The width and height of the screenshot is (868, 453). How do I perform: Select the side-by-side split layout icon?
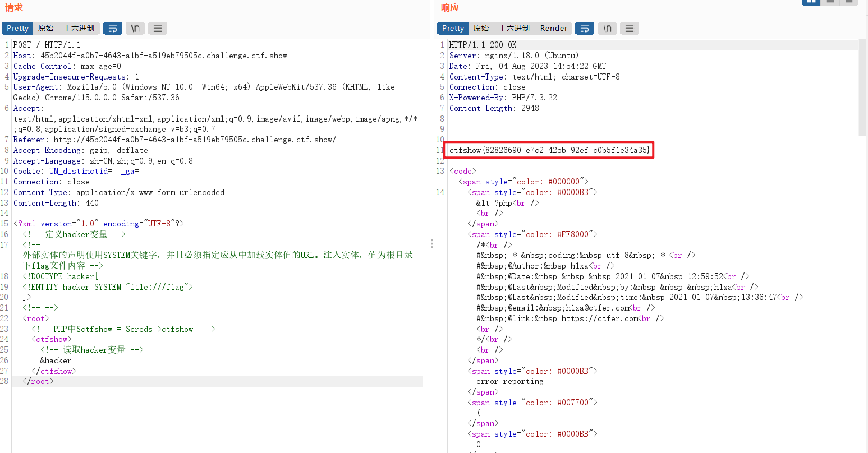811,2
